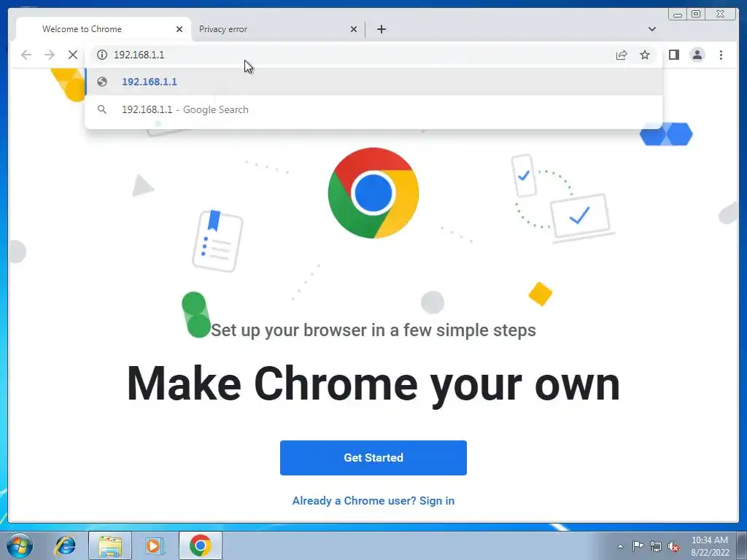Close the Welcome to Chrome tab

(x=179, y=29)
